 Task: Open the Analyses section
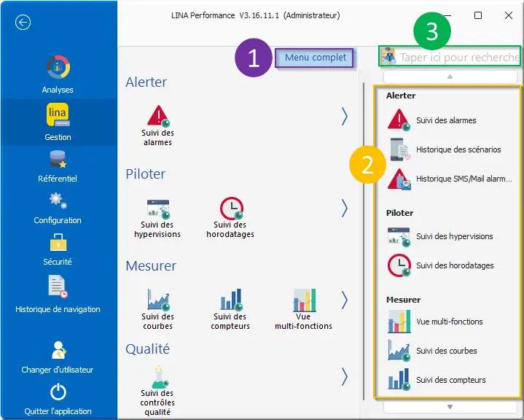tap(58, 74)
